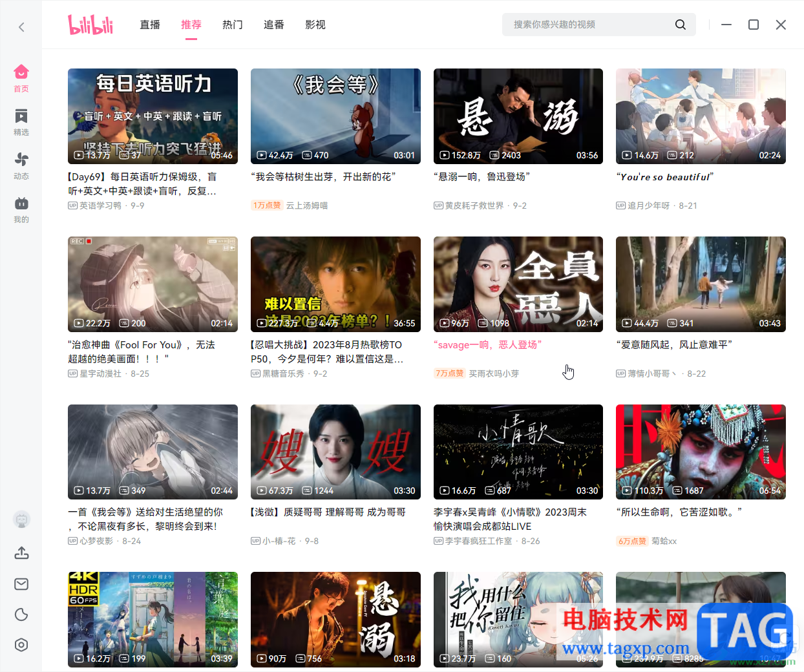Click the 1万点赞 badge
The width and height of the screenshot is (804, 672).
267,205
